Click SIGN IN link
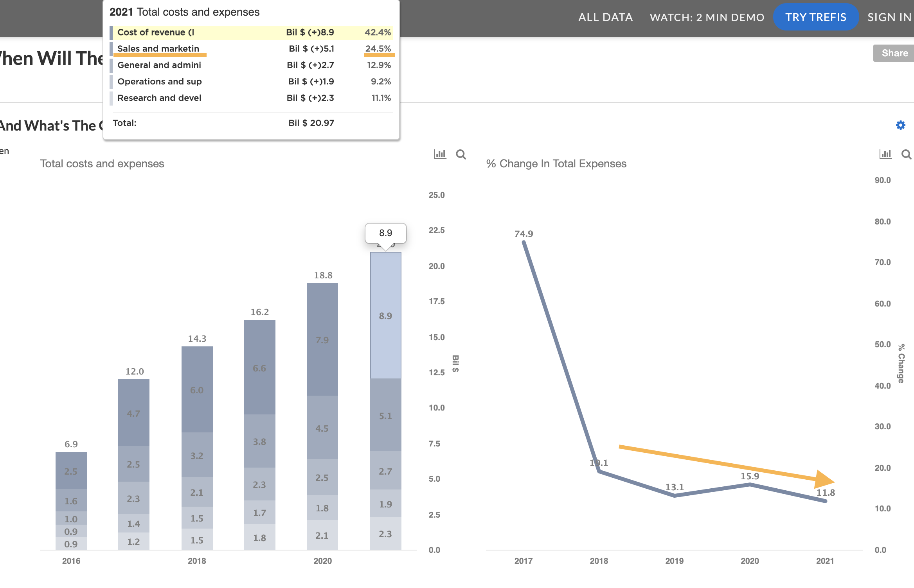 coord(889,17)
